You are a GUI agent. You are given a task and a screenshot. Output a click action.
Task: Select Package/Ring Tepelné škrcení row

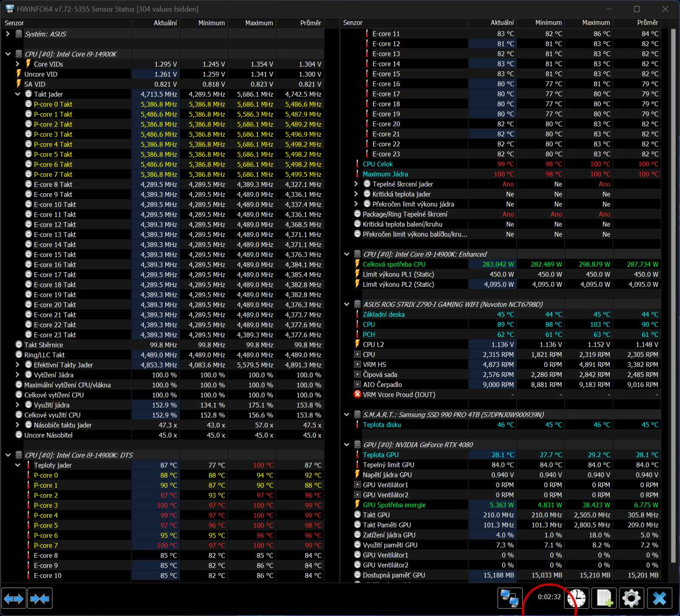click(501, 214)
